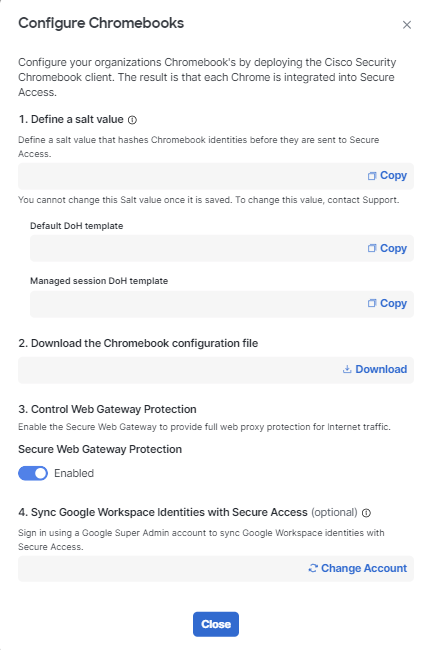The height and width of the screenshot is (650, 429).
Task: Click the copy icon for Default DoH template
Action: click(x=372, y=248)
